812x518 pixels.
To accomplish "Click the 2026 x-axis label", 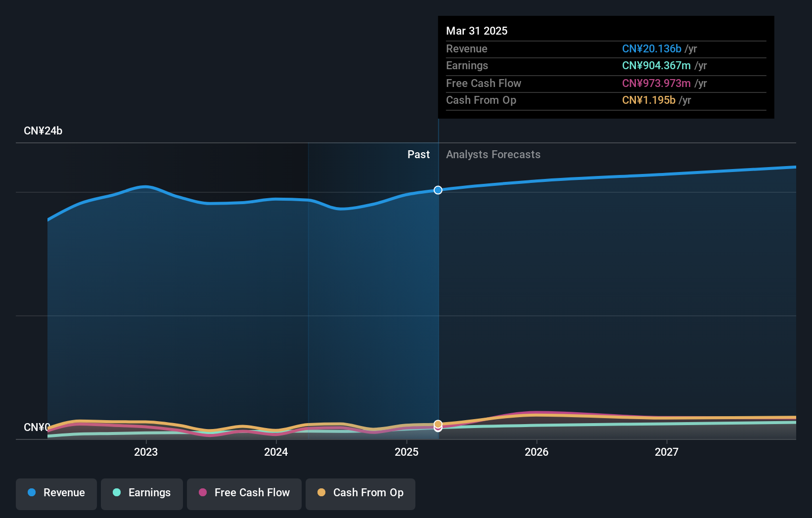I will pos(537,452).
